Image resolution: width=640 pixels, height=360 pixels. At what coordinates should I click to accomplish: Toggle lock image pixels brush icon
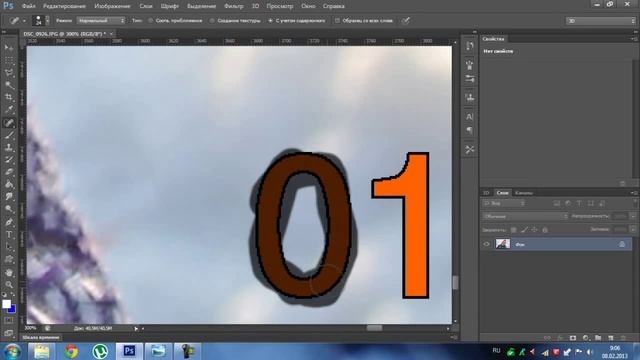[524, 230]
